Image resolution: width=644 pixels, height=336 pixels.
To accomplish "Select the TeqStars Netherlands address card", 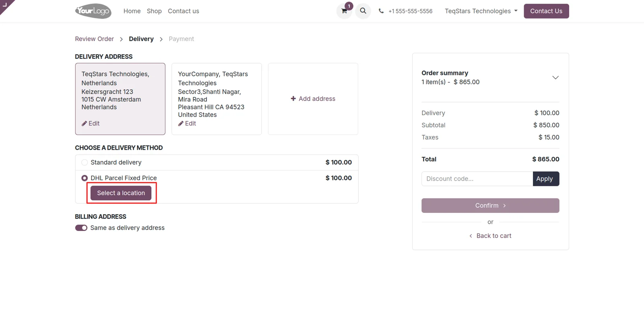I will (120, 99).
